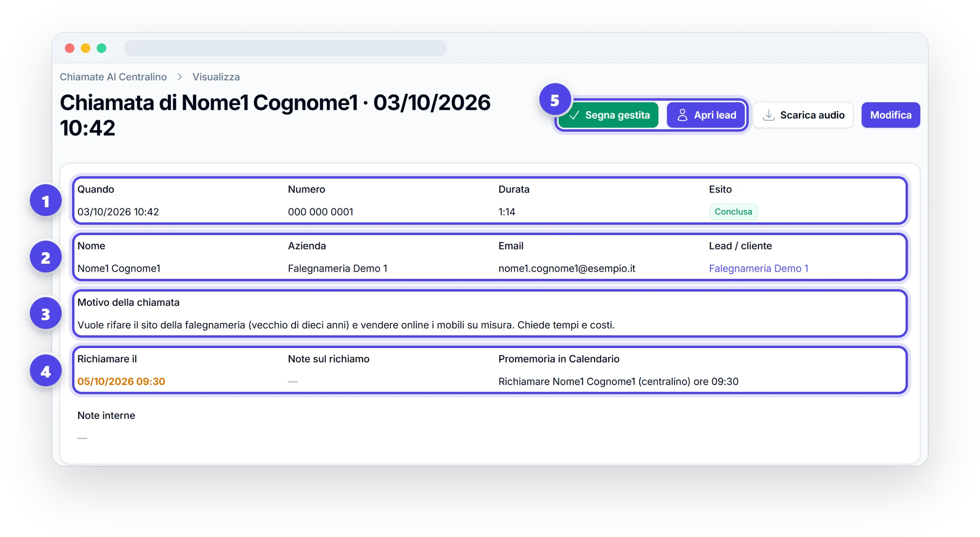Click the Note interne label

pyautogui.click(x=106, y=415)
